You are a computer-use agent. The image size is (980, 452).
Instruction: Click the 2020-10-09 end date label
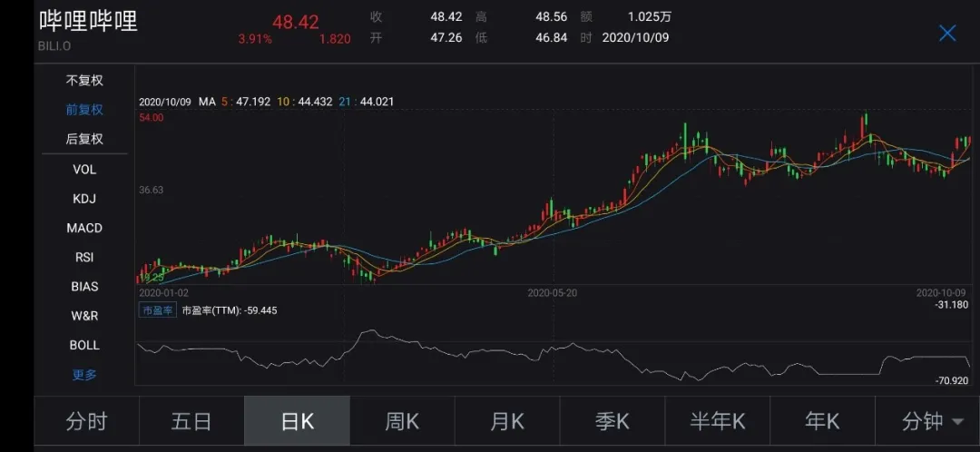pyautogui.click(x=941, y=292)
